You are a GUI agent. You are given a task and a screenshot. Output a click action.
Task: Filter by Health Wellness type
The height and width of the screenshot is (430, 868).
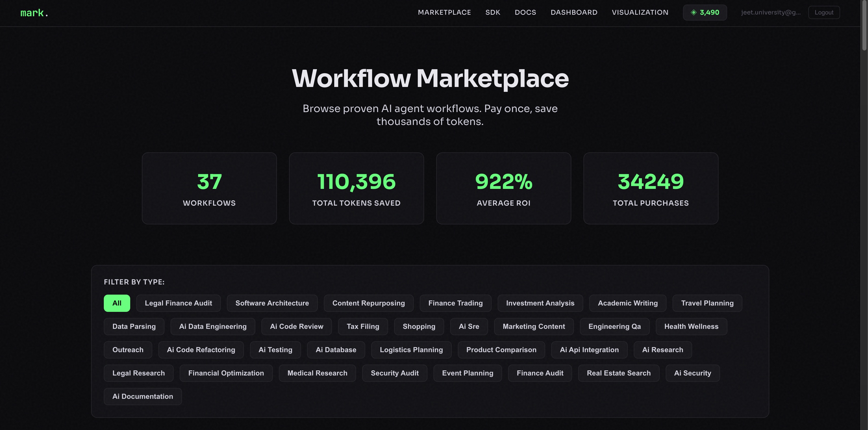tap(691, 326)
